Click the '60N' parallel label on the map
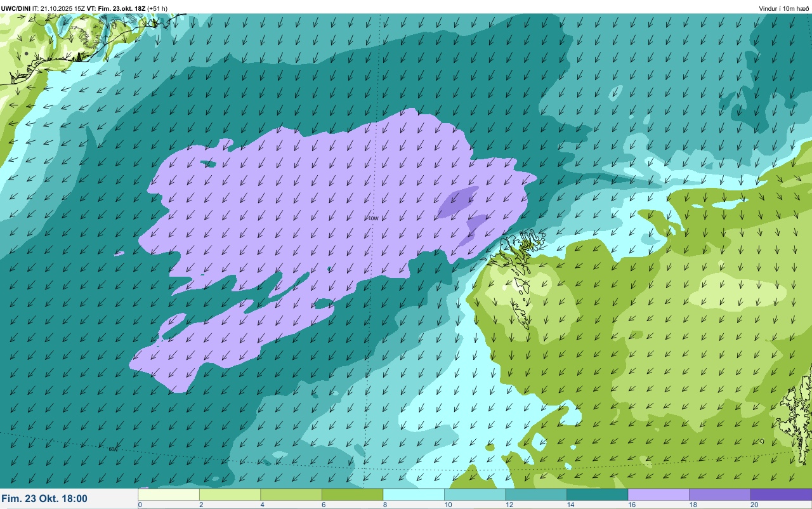 (113, 449)
